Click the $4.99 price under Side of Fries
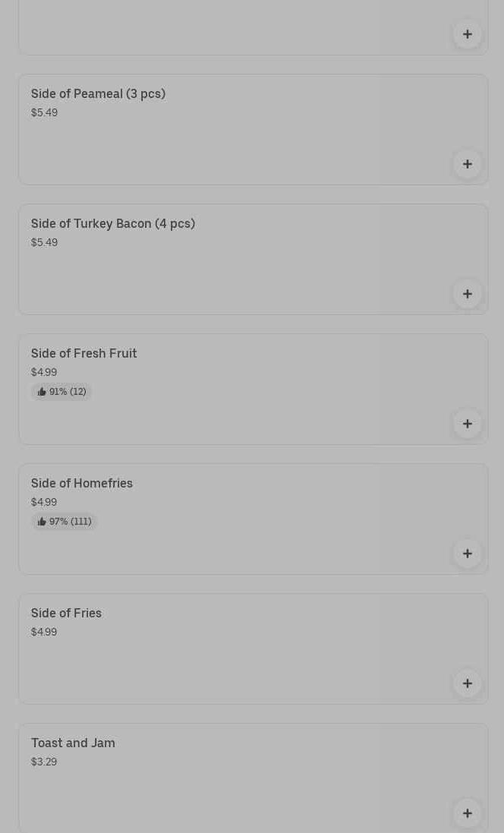The height and width of the screenshot is (833, 504). pos(44,632)
